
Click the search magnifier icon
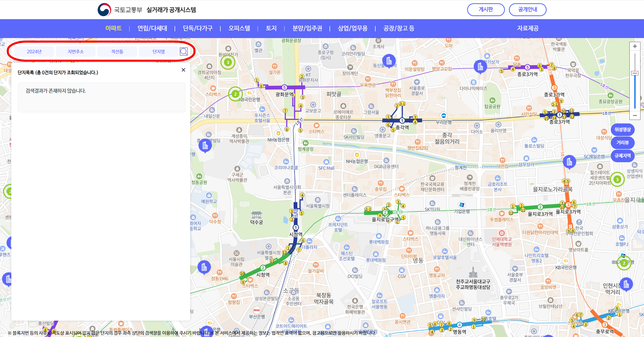[x=184, y=52]
